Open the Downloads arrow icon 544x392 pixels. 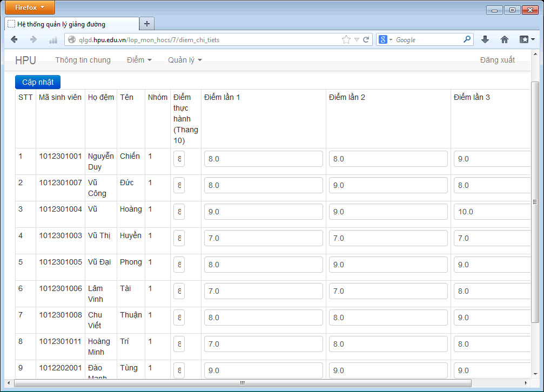485,39
